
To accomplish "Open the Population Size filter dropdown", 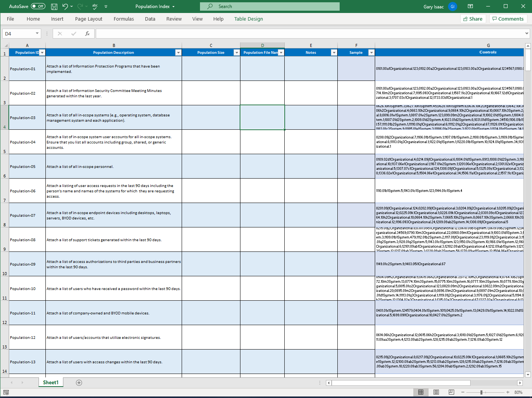I will point(237,53).
